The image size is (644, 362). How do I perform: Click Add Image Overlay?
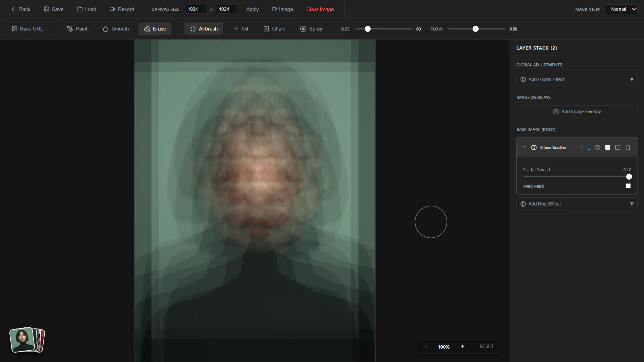(x=577, y=112)
